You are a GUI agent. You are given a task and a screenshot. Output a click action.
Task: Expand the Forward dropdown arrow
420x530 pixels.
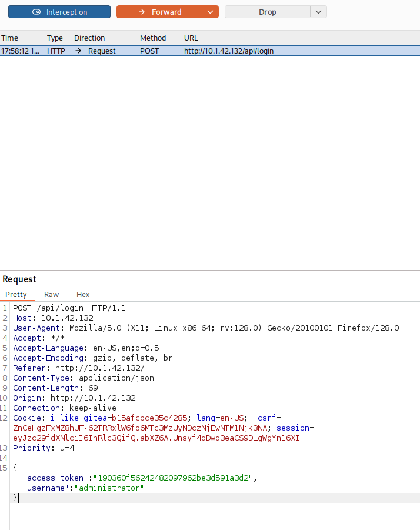coord(211,12)
